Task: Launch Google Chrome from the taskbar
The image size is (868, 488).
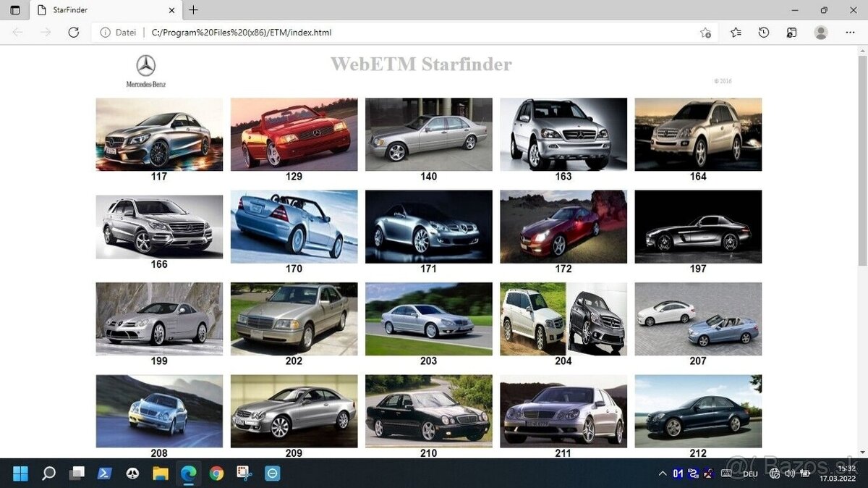Action: point(216,473)
